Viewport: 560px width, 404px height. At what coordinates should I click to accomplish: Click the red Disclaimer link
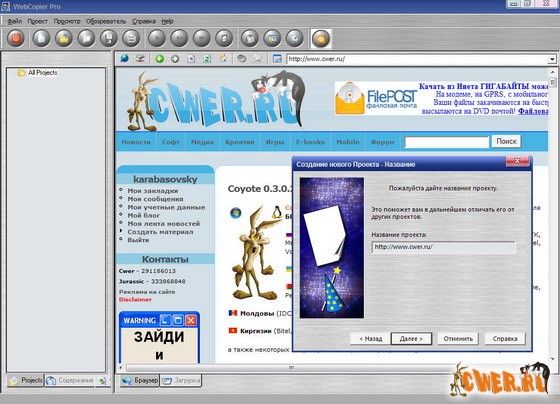pos(135,300)
